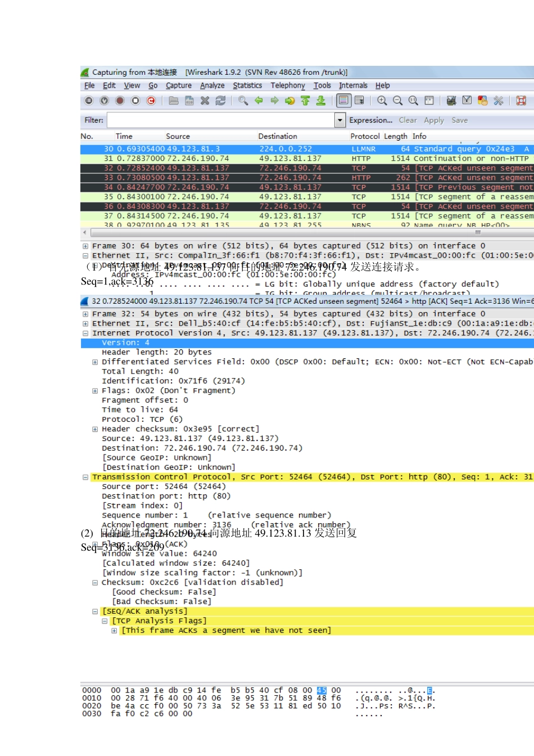Select packet 33 HTTP length 262 row
534x756 pixels.
click(x=307, y=178)
